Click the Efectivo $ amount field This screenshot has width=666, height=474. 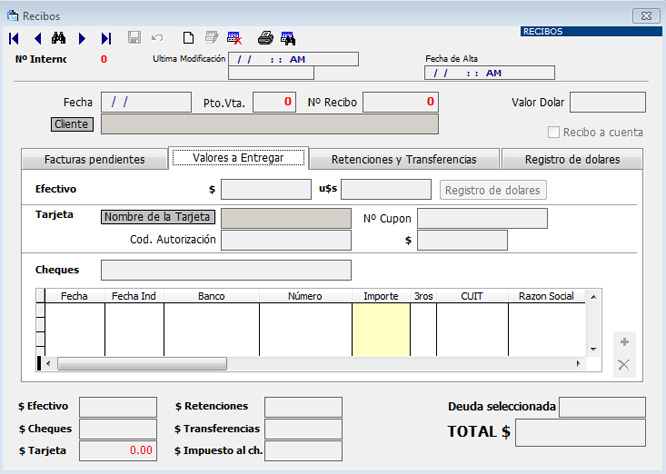click(x=266, y=190)
